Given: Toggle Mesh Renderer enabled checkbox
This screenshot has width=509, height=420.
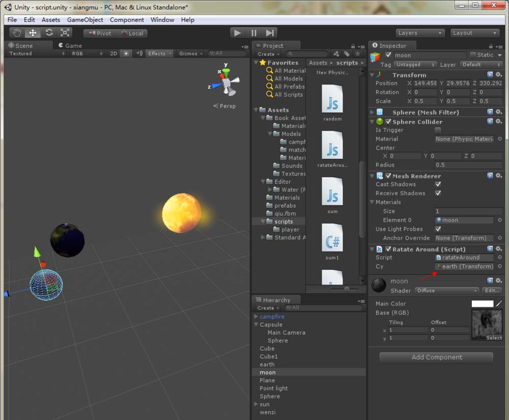Looking at the screenshot, I should [388, 176].
